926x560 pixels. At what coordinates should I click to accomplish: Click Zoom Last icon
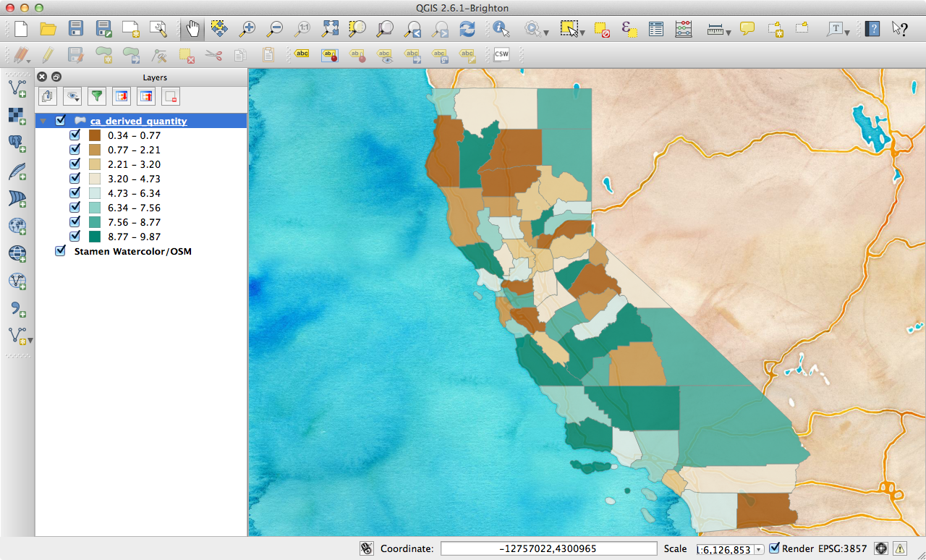pos(412,29)
